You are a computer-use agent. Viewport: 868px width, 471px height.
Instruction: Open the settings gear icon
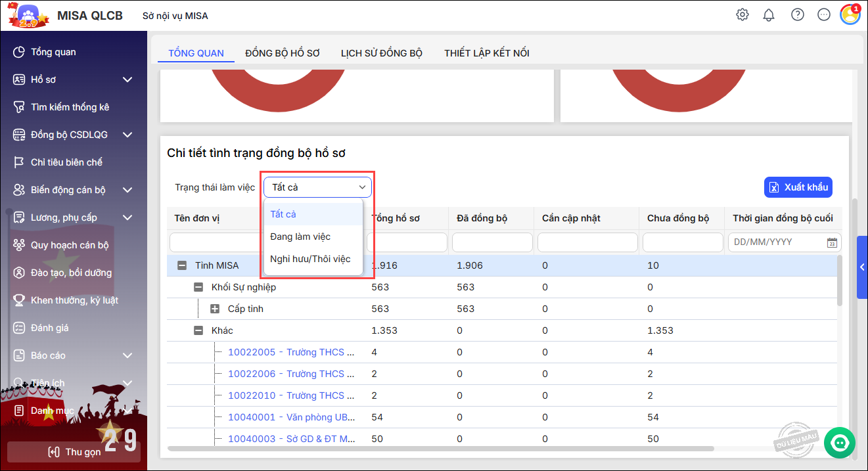click(742, 14)
